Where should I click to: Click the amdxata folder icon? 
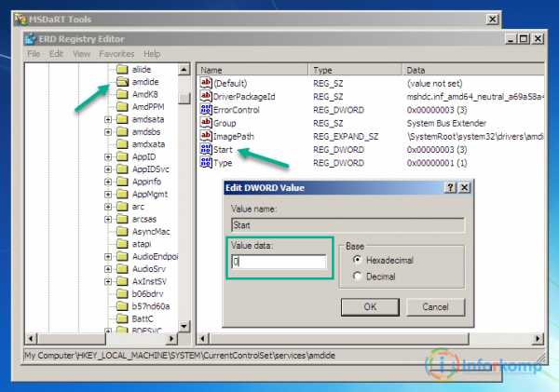pos(122,144)
